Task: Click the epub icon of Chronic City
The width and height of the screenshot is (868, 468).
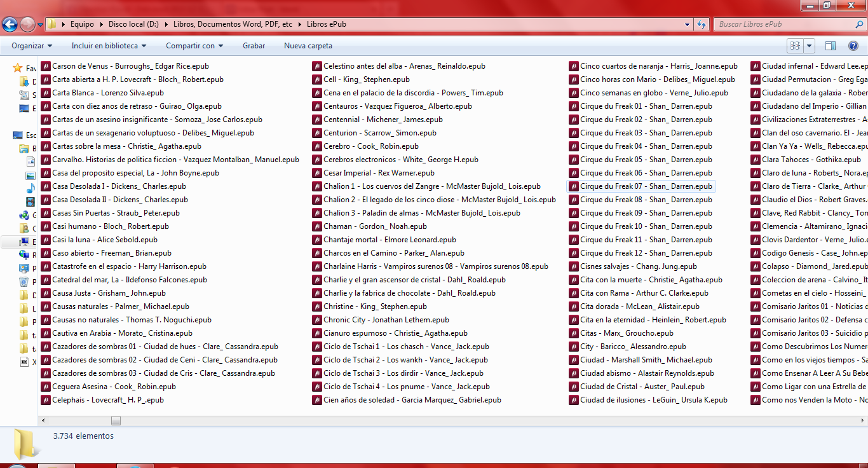Action: coord(317,320)
